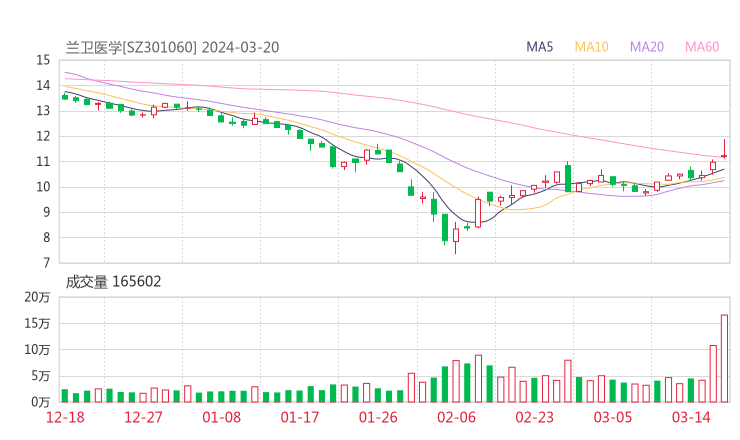The width and height of the screenshot is (740, 440).
Task: Click the price axis value 15
Action: (43, 60)
